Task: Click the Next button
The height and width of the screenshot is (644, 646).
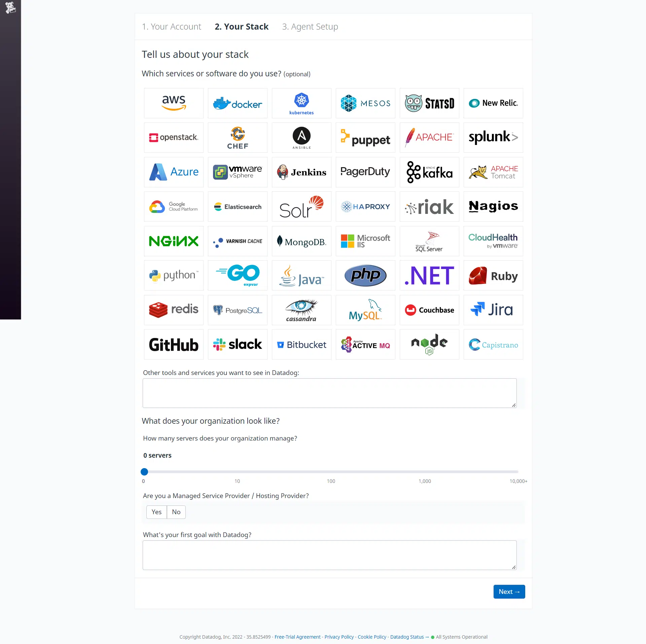Action: (x=509, y=592)
